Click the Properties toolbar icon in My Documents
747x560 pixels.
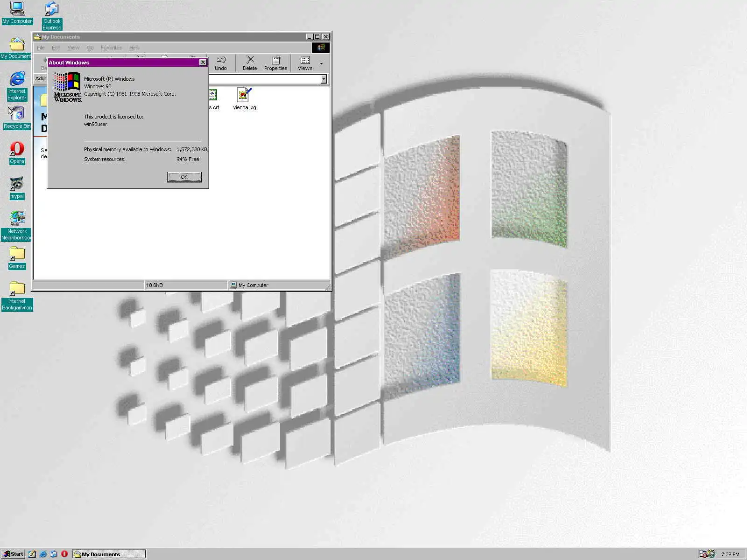click(275, 63)
